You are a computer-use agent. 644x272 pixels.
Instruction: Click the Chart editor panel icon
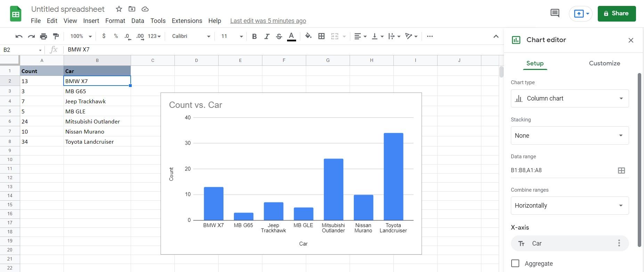tap(516, 40)
